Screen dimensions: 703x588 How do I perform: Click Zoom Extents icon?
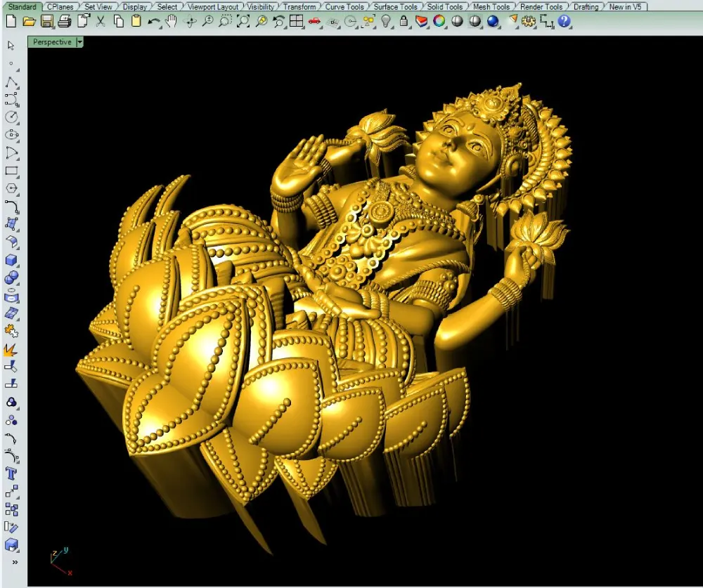pyautogui.click(x=243, y=21)
